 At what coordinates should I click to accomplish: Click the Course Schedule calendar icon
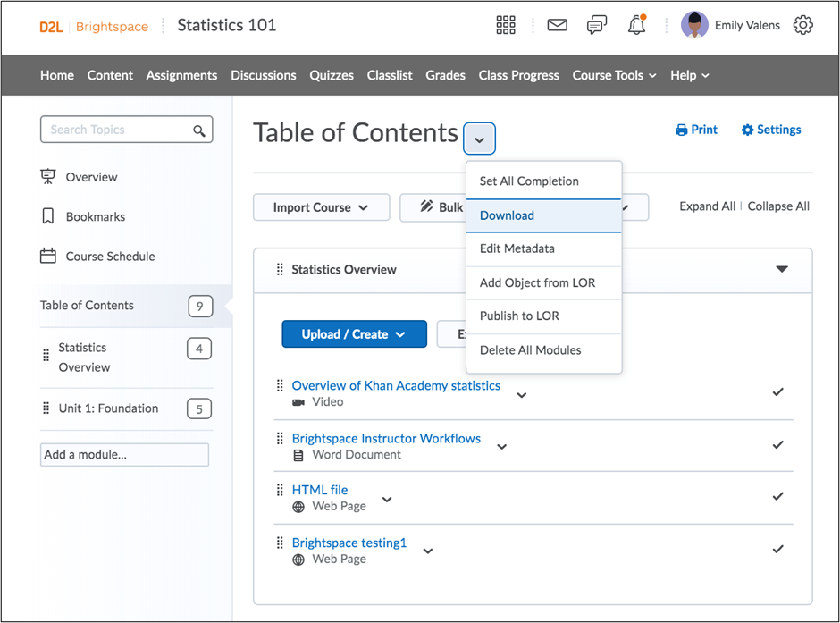(48, 256)
